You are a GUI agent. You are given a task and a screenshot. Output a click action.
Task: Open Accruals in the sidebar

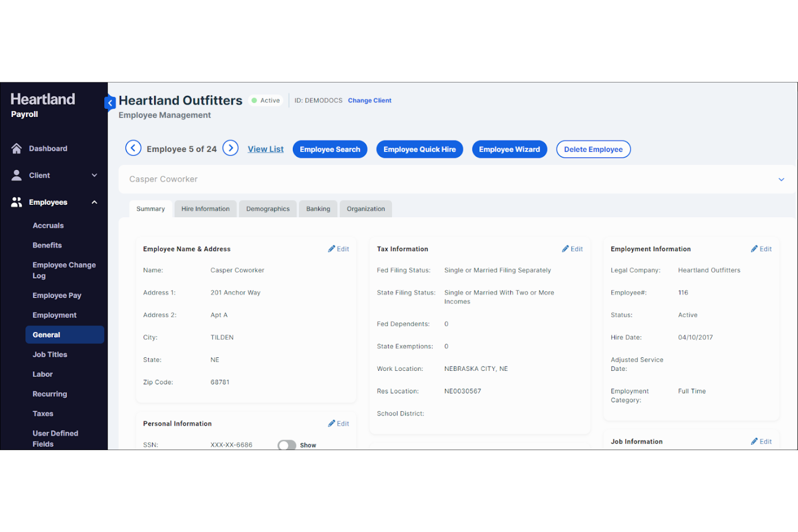pos(48,225)
